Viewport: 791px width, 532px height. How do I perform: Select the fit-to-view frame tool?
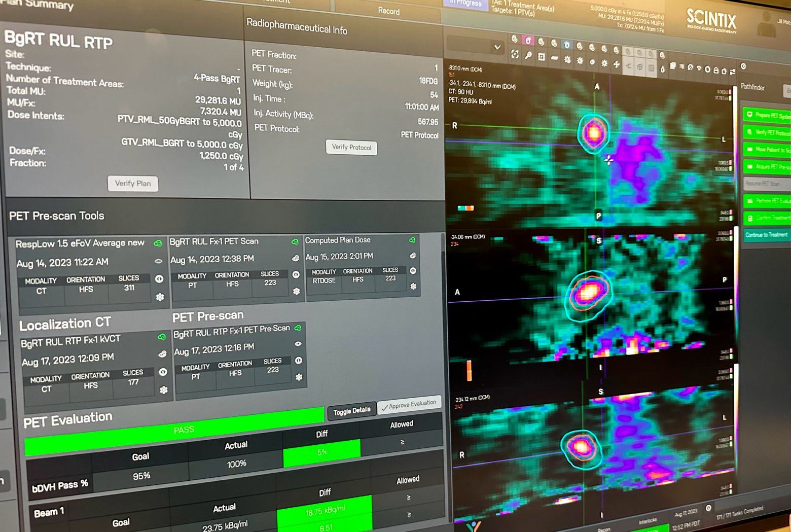pyautogui.click(x=515, y=54)
